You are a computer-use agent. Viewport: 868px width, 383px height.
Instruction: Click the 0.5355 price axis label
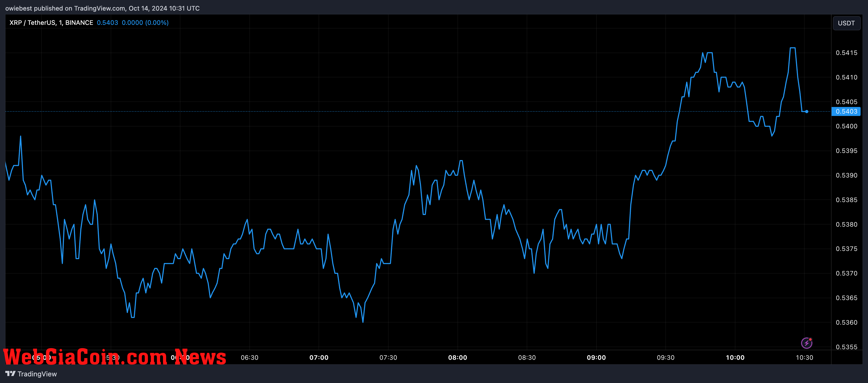(x=846, y=347)
